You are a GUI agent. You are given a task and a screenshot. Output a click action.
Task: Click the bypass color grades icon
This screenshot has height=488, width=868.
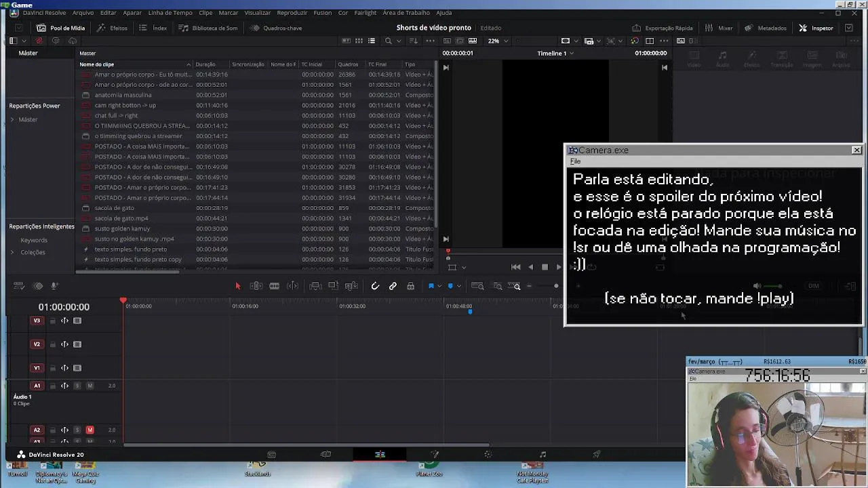click(634, 41)
